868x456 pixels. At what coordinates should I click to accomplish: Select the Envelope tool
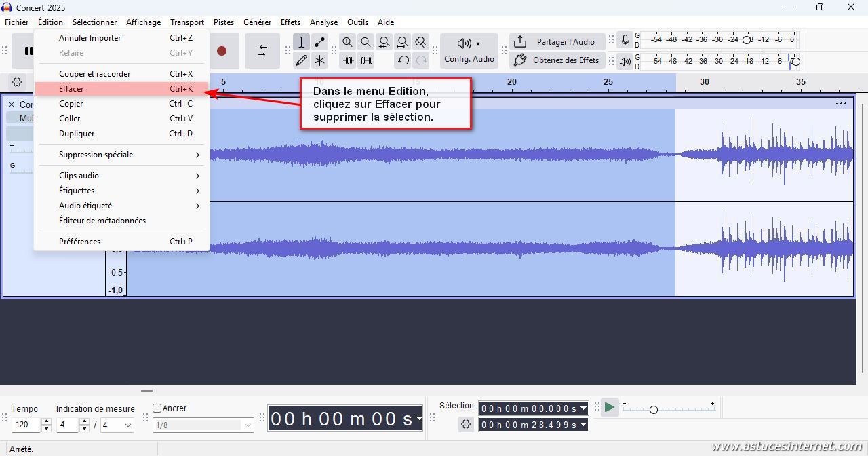[319, 42]
